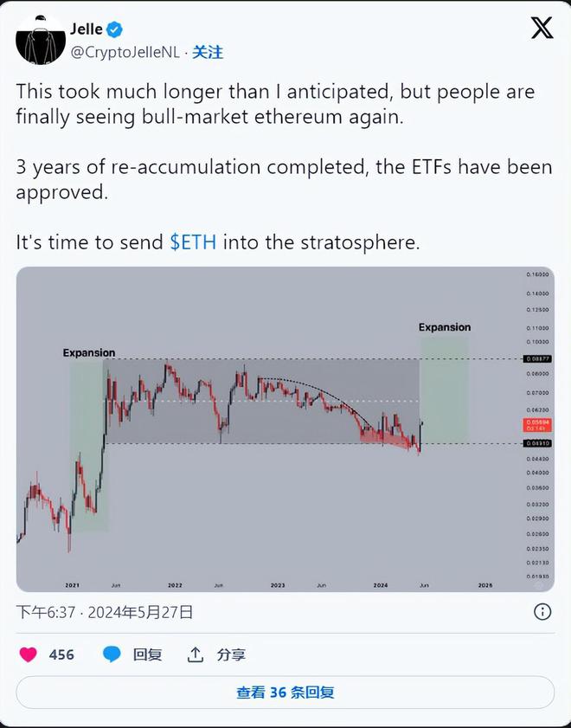Click the left Expansion label in chart
The image size is (571, 728).
88,352
